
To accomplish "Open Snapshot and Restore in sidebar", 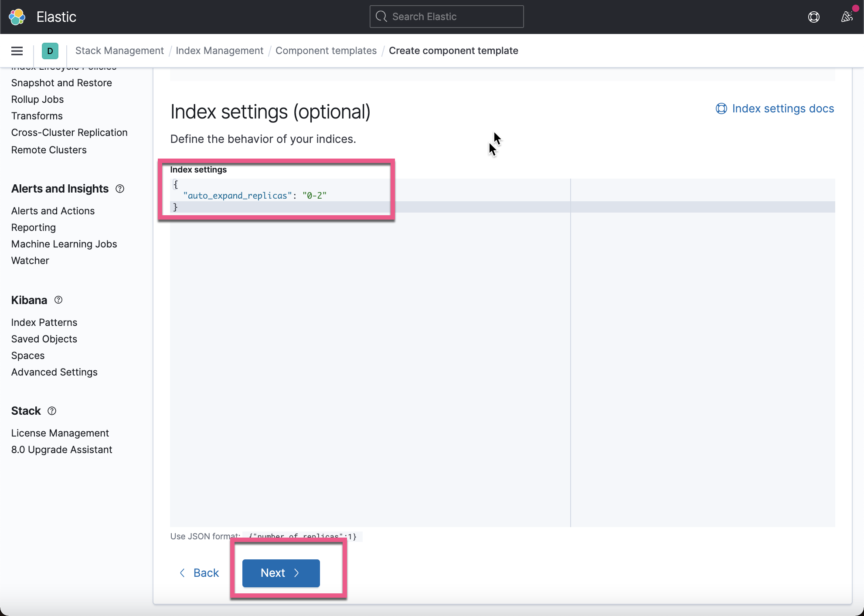I will pos(61,82).
